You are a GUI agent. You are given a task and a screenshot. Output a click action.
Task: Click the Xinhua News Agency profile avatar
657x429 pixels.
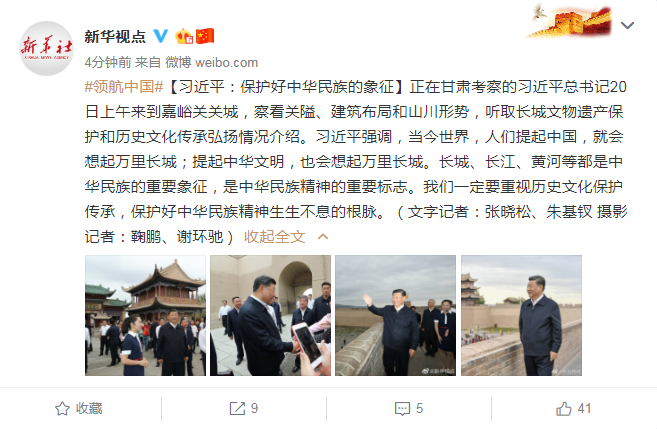47,48
